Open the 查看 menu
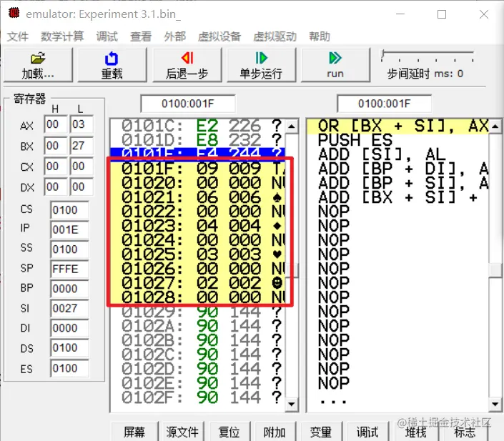The image size is (504, 441). (x=141, y=36)
